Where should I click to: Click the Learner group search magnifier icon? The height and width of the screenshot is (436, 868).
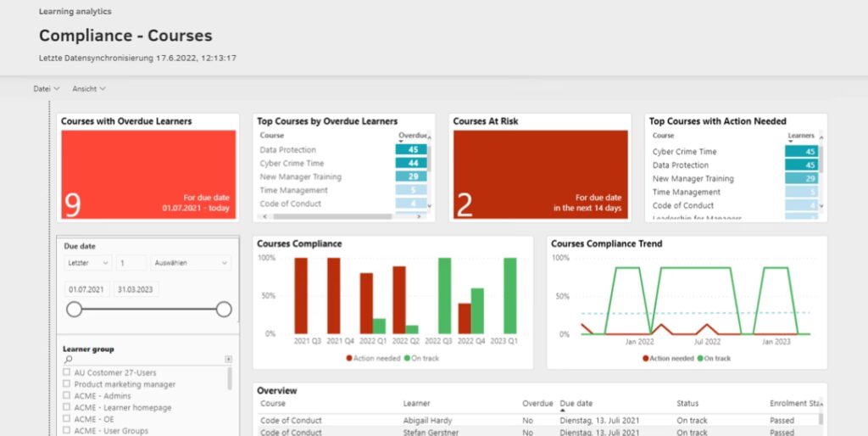[69, 360]
